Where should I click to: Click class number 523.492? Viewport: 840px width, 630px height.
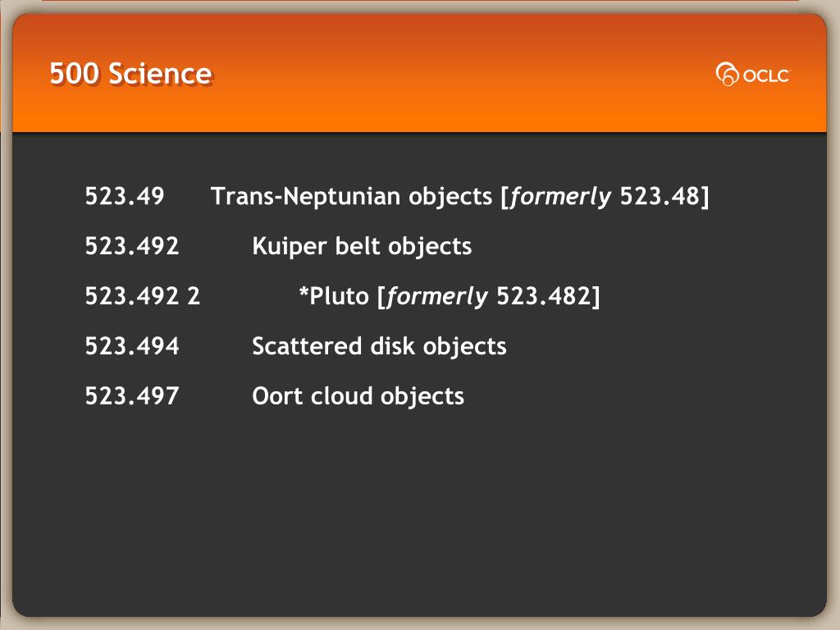point(132,246)
